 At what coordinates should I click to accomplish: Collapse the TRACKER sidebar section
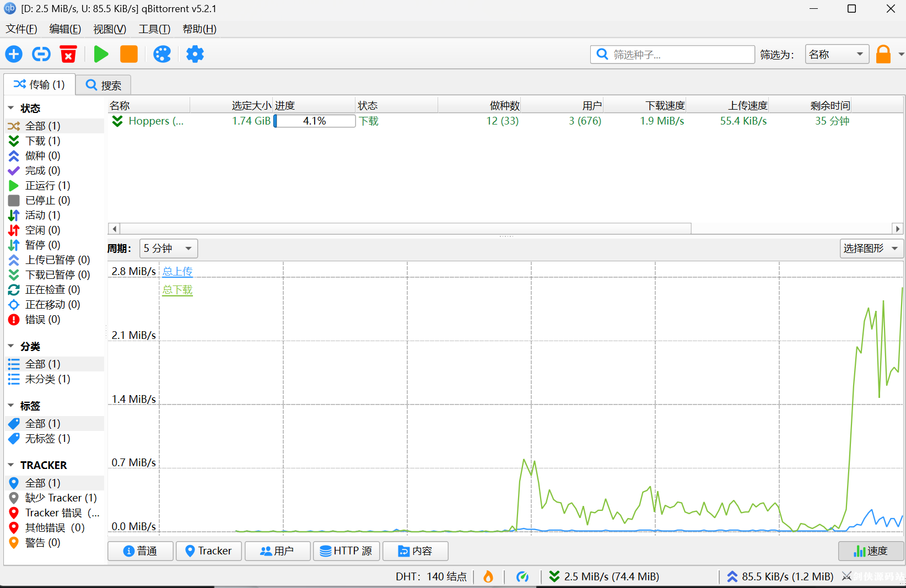tap(11, 465)
